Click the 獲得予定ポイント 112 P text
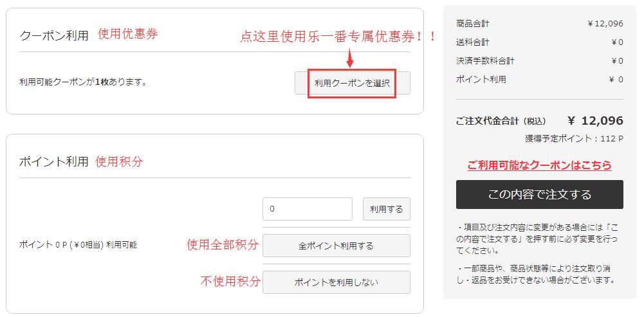The width and height of the screenshot is (644, 317). coord(574,139)
